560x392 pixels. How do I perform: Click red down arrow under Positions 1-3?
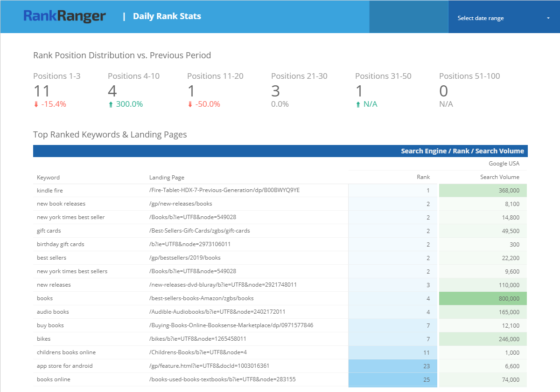pos(36,104)
